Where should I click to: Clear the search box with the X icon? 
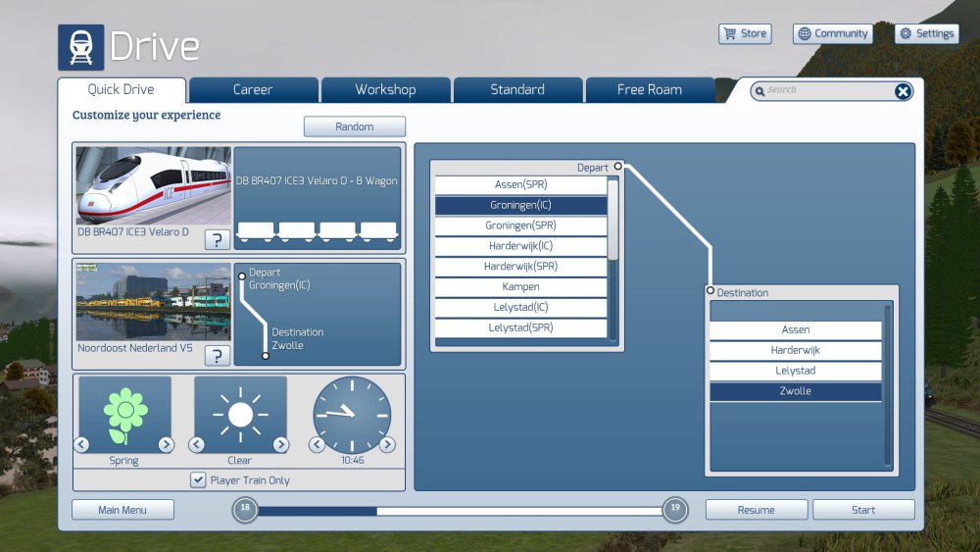point(903,91)
